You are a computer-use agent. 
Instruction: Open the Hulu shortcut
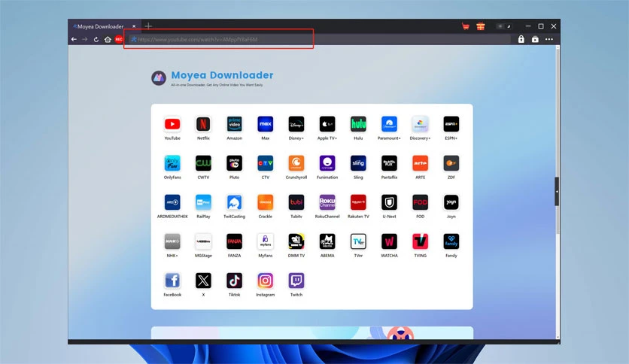pos(358,124)
